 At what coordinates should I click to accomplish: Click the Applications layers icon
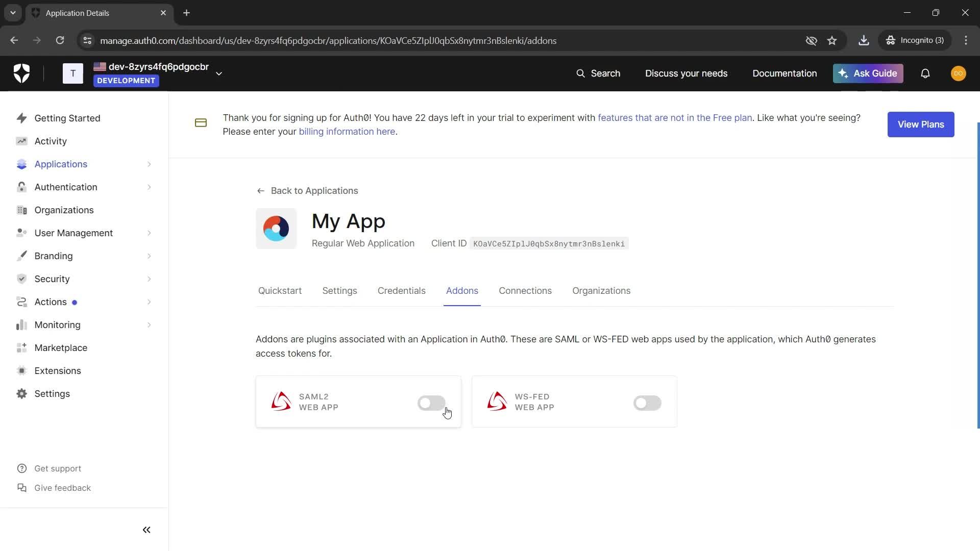point(21,164)
